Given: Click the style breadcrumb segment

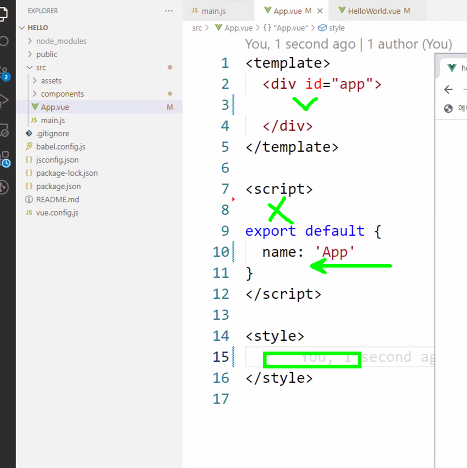Looking at the screenshot, I should (332, 28).
